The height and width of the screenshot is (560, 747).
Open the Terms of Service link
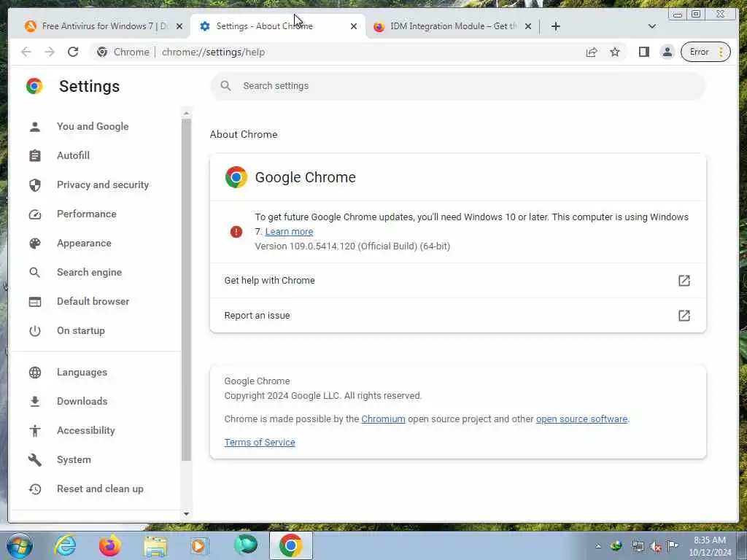260,443
